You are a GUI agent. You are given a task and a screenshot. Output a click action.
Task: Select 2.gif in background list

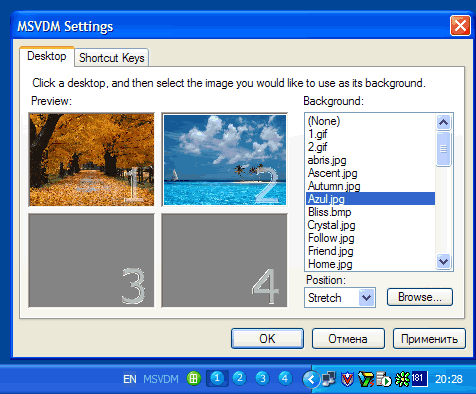pos(370,147)
